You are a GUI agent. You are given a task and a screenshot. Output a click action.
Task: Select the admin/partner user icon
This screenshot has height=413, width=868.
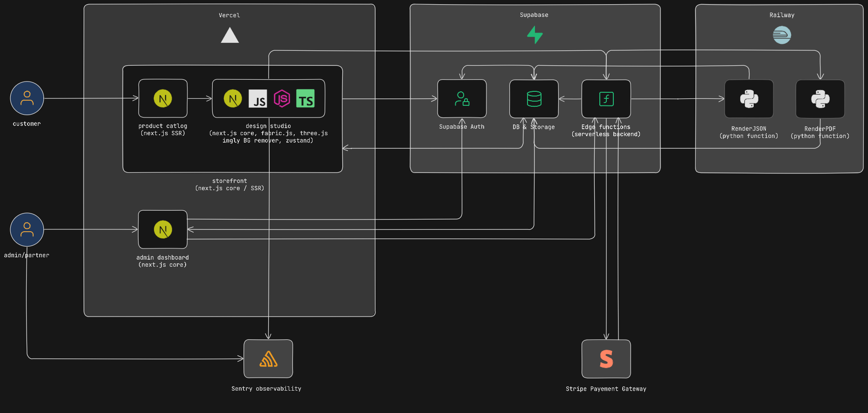coord(27,230)
